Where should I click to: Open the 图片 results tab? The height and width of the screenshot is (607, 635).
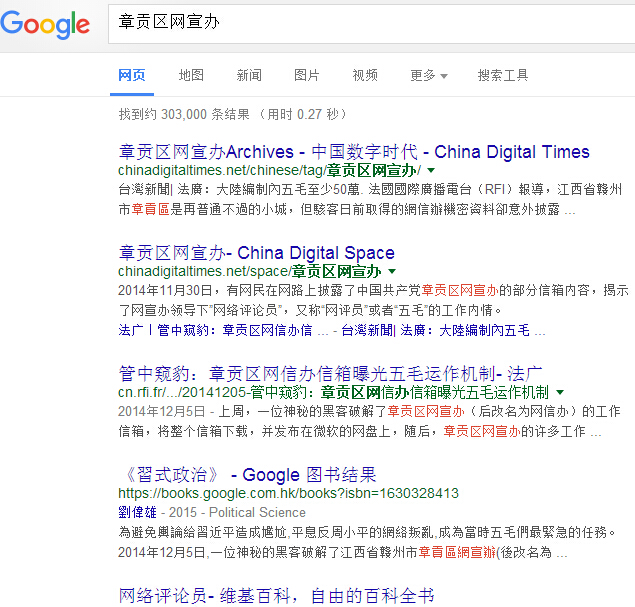tap(307, 76)
